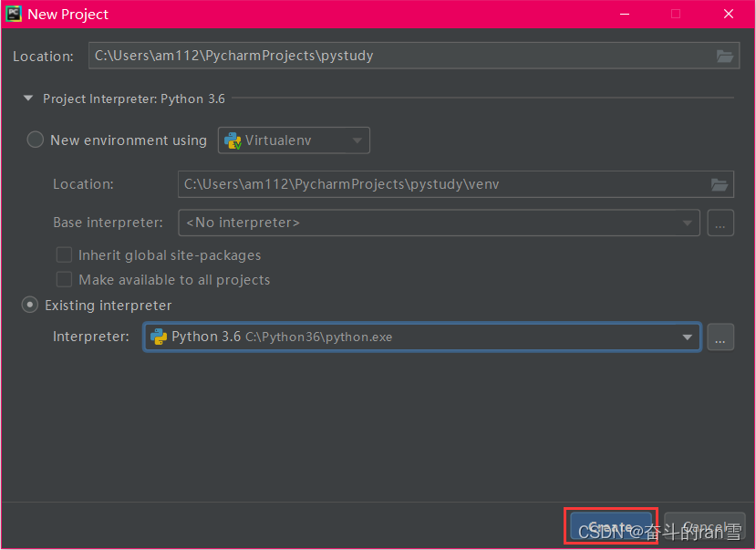Enable Make available to all projects checkbox
Image resolution: width=756 pixels, height=550 pixels.
[64, 280]
